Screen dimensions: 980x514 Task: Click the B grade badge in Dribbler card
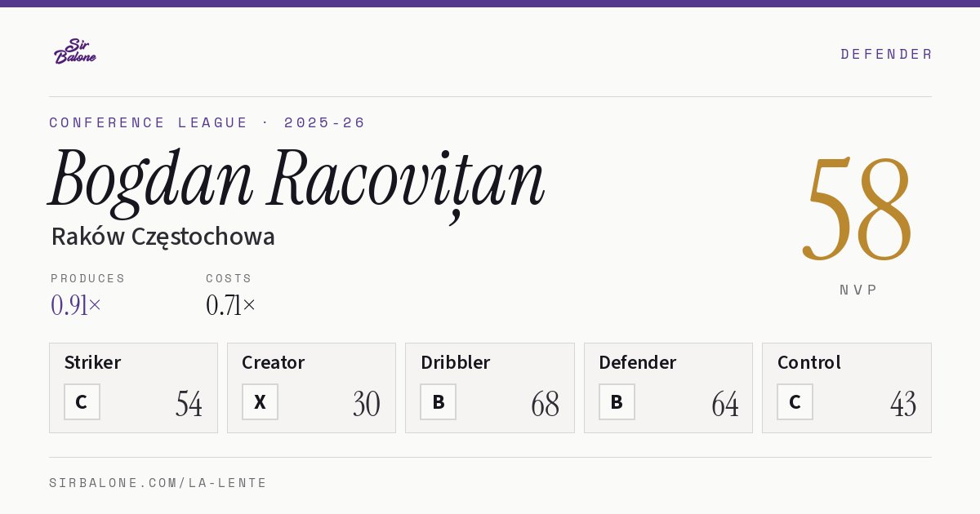pyautogui.click(x=439, y=402)
